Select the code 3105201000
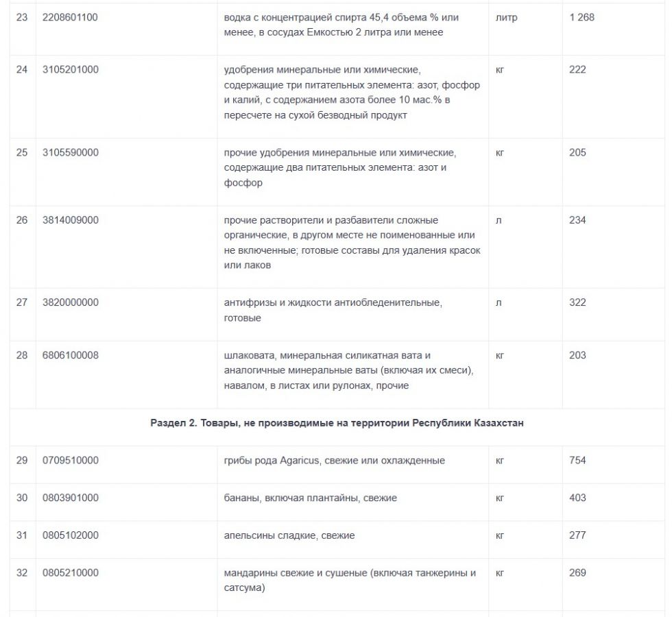 point(70,69)
